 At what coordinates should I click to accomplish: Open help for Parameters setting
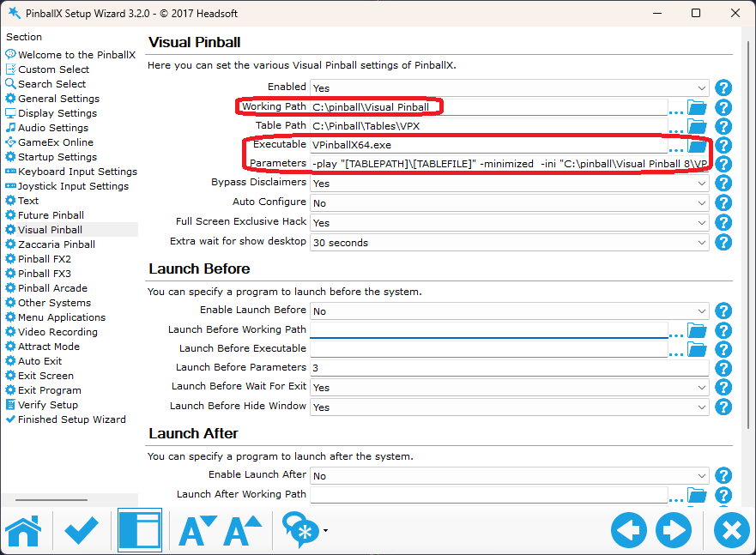tap(723, 164)
